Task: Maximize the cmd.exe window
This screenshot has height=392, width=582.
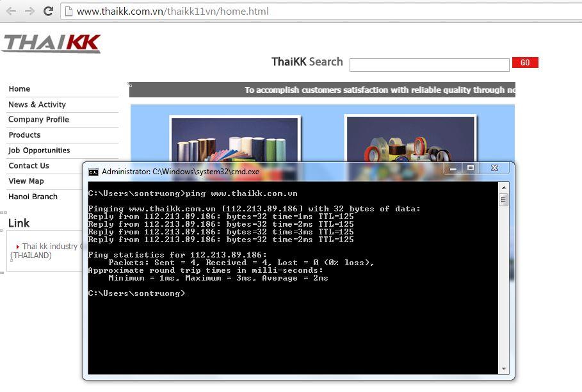Action: (471, 168)
